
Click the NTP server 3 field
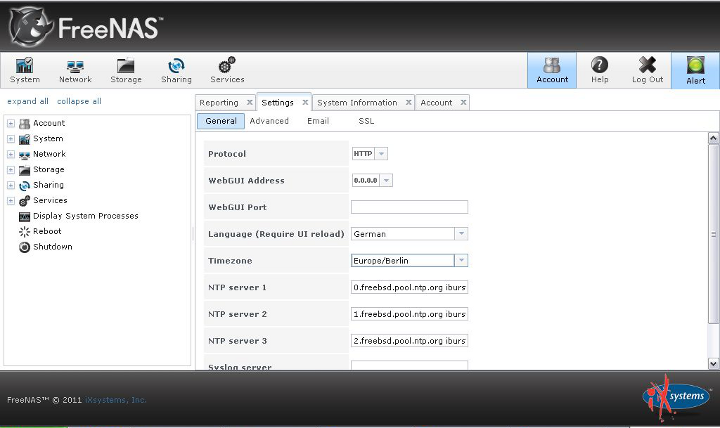(409, 341)
